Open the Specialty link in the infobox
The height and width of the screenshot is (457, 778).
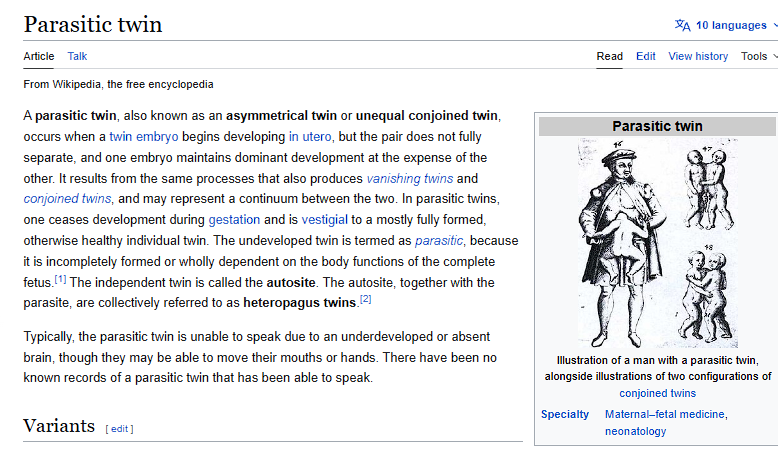(565, 414)
